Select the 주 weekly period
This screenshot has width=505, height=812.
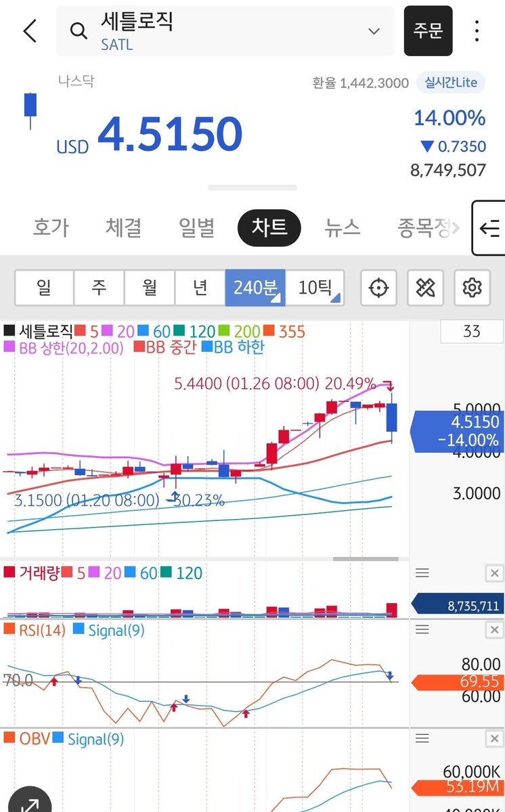point(99,288)
